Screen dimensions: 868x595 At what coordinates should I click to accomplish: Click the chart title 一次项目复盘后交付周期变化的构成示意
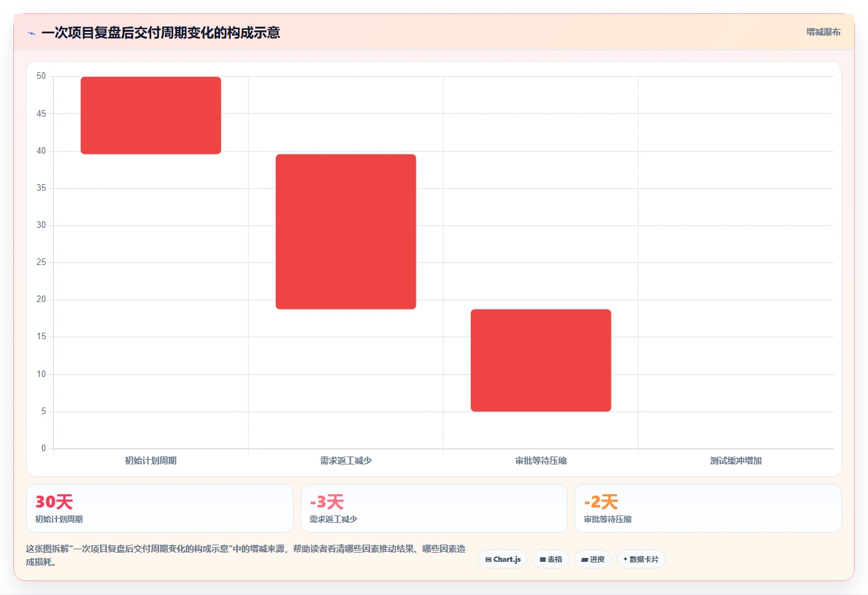click(160, 32)
